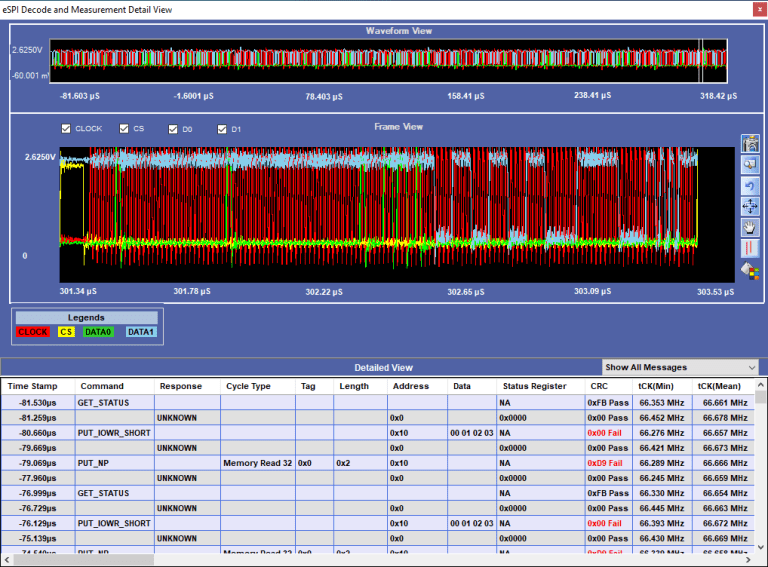768x567 pixels.
Task: Click the undo zoom arrow icon
Action: (x=749, y=185)
